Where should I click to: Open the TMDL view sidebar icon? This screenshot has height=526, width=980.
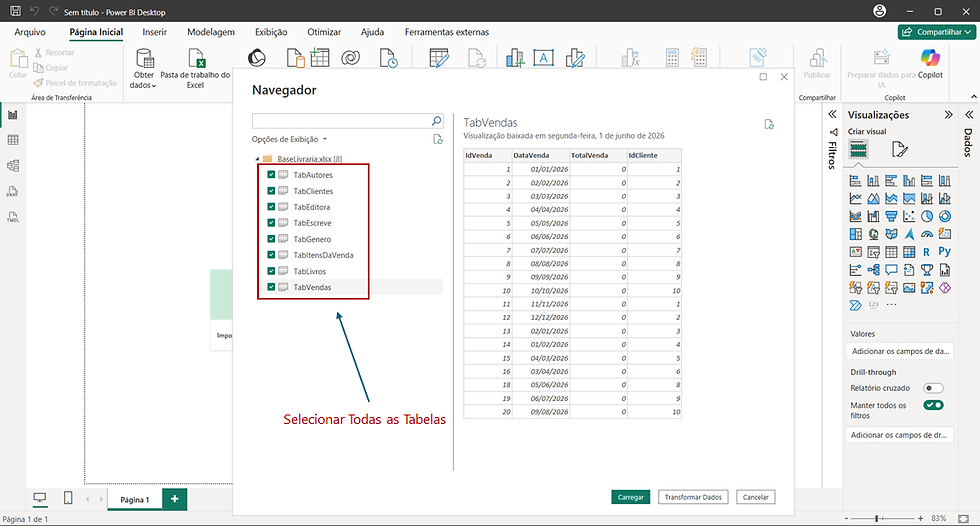coord(12,217)
